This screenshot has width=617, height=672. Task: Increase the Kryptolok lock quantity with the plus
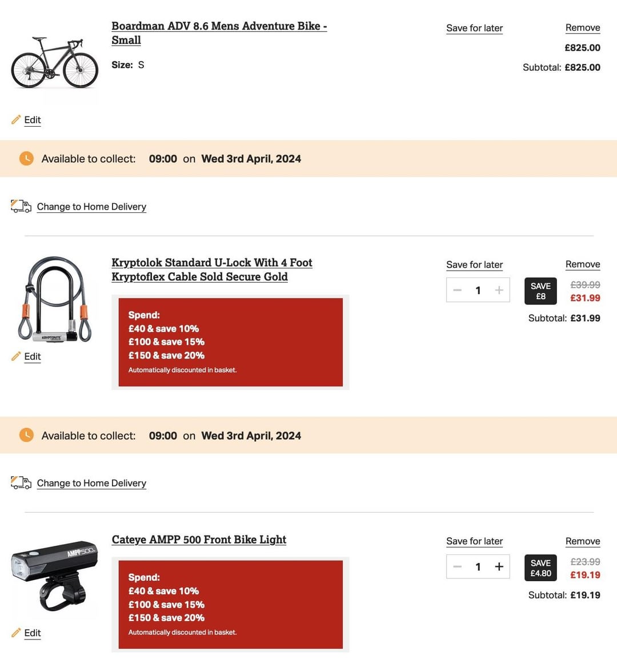click(499, 290)
